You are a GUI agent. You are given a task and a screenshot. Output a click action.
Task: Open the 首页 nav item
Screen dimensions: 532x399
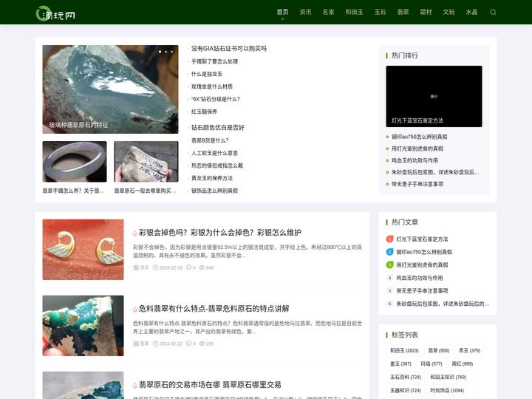point(282,12)
